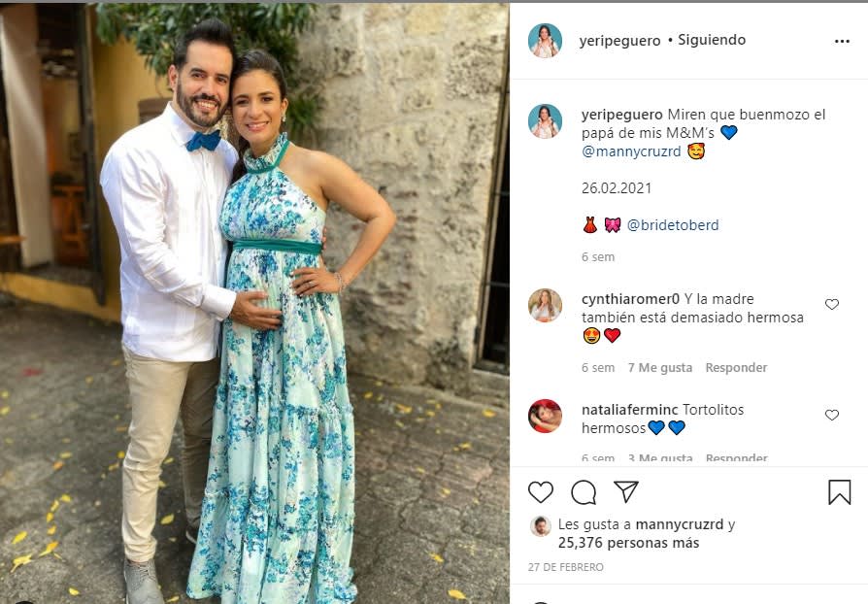868x604 pixels.
Task: View the 25,376 personas más likes list
Action: tap(628, 543)
